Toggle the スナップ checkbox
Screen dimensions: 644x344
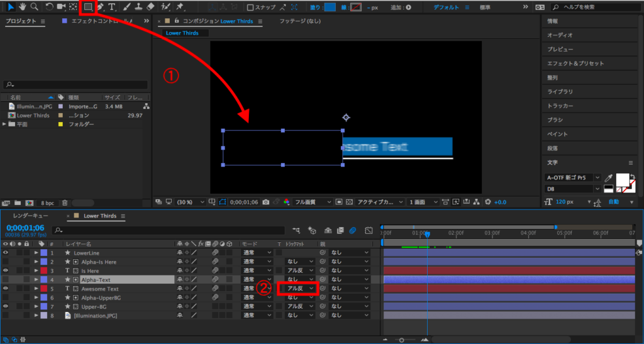(250, 8)
